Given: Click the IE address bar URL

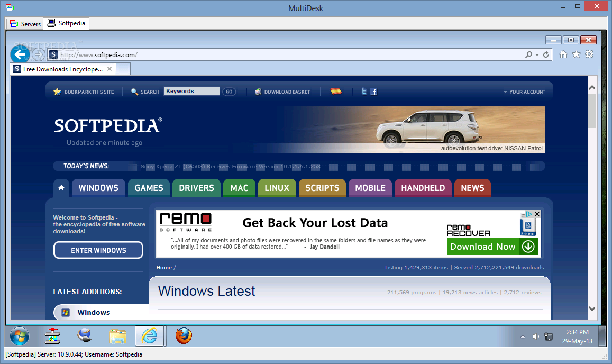Looking at the screenshot, I should (98, 55).
